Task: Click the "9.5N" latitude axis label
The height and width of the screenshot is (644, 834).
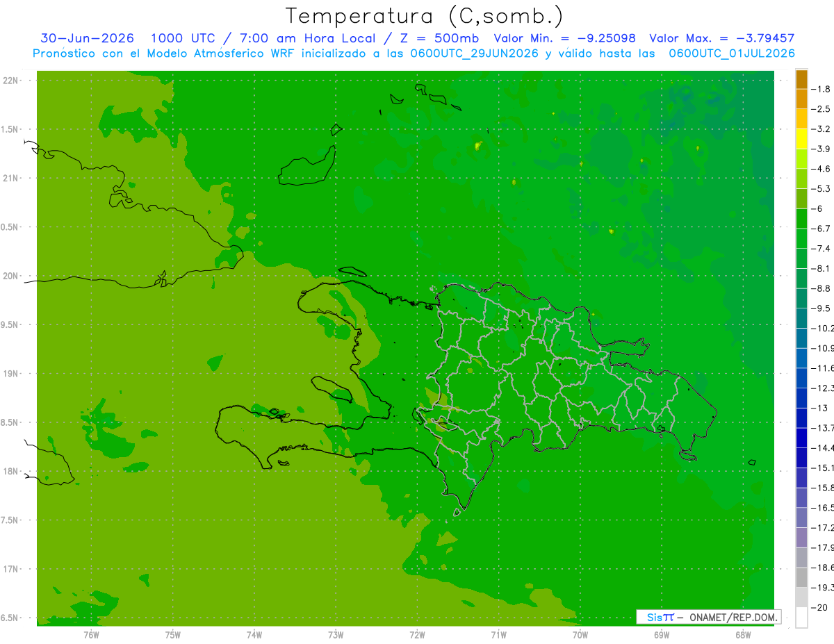Action: [x=10, y=324]
